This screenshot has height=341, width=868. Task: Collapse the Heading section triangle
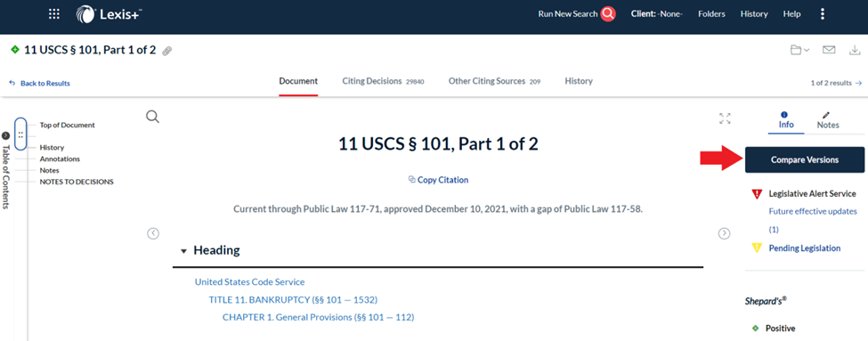click(x=183, y=251)
